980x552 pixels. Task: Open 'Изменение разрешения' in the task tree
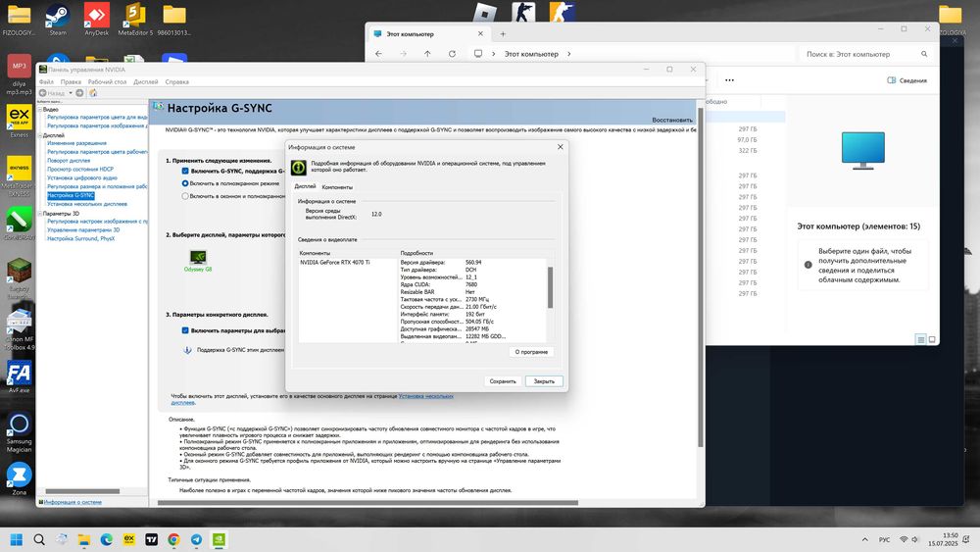pos(76,143)
